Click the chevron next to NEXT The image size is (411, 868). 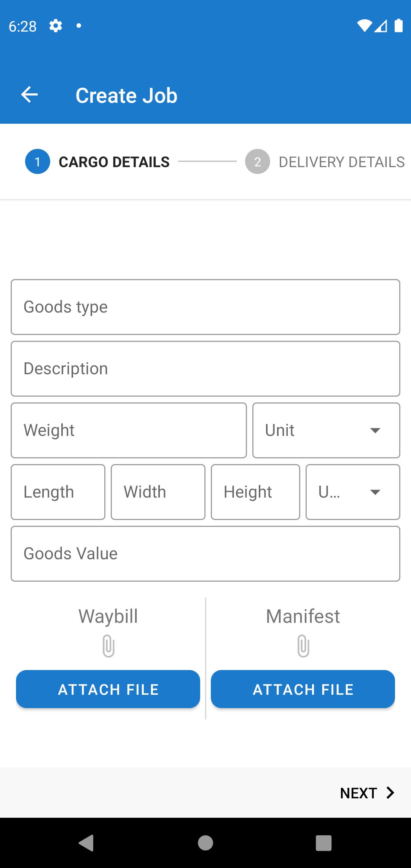point(390,792)
